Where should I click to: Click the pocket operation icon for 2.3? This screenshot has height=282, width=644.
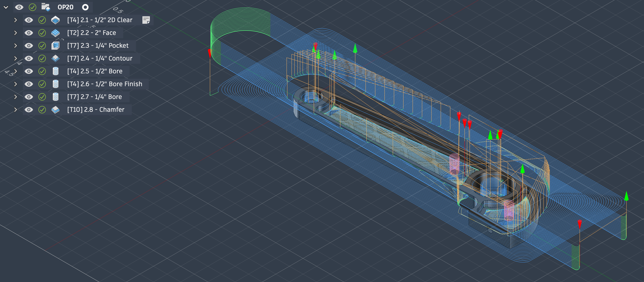55,46
